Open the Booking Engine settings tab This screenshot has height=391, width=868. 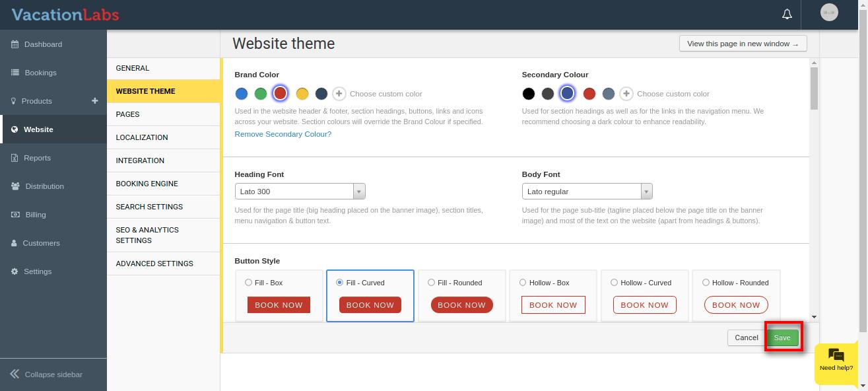(x=147, y=184)
